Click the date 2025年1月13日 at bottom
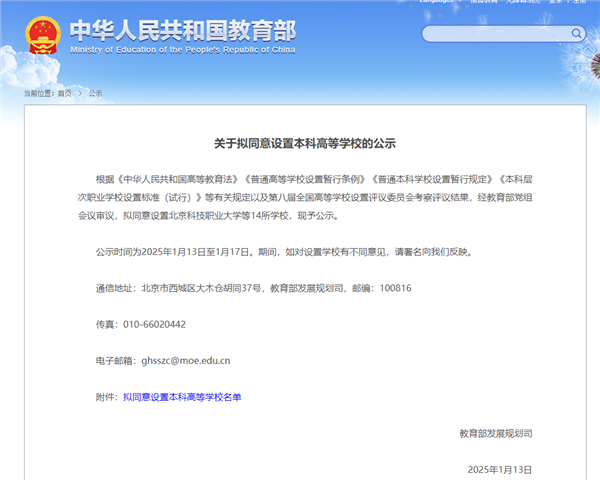Screen dimensions: 600x480 500,469
